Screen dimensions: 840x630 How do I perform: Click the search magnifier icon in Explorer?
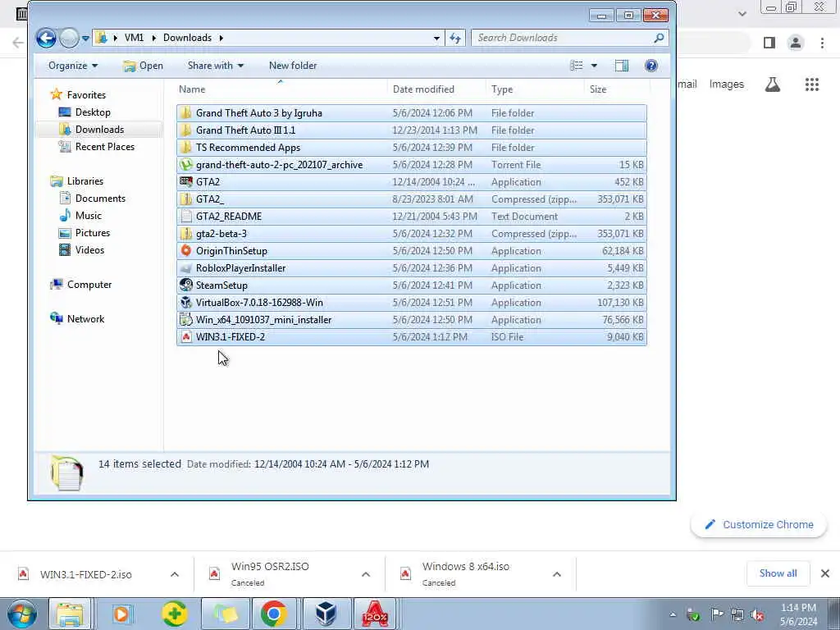pyautogui.click(x=659, y=38)
